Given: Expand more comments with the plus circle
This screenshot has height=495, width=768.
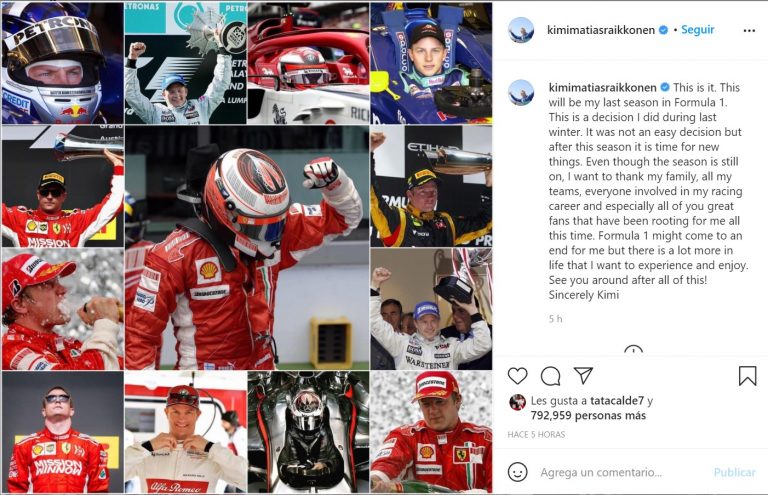Looking at the screenshot, I should point(633,350).
